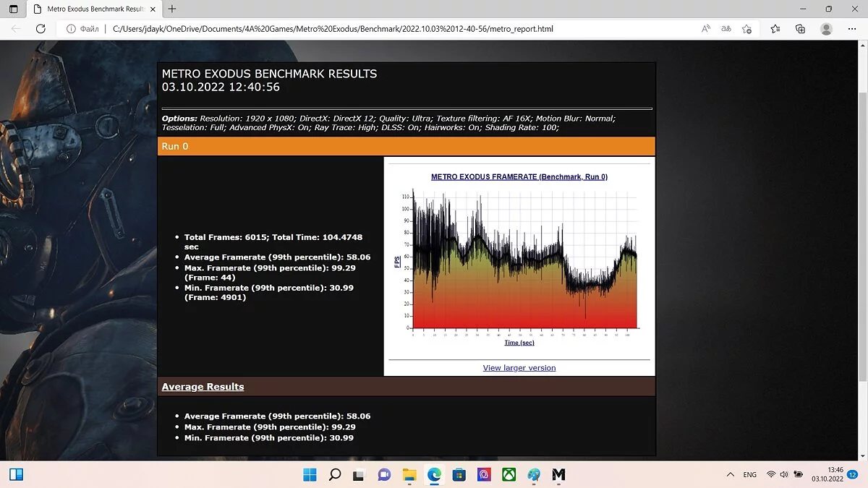Click the View larger version link

tap(519, 368)
